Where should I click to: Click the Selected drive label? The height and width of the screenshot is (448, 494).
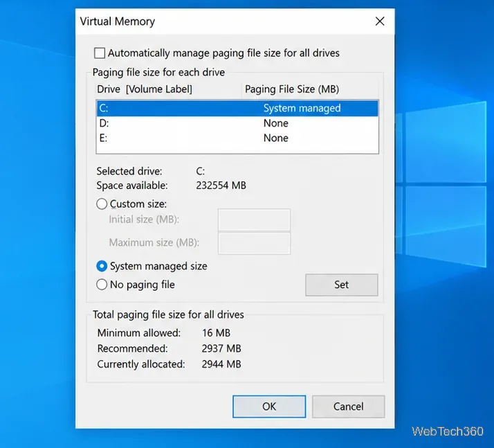[129, 171]
